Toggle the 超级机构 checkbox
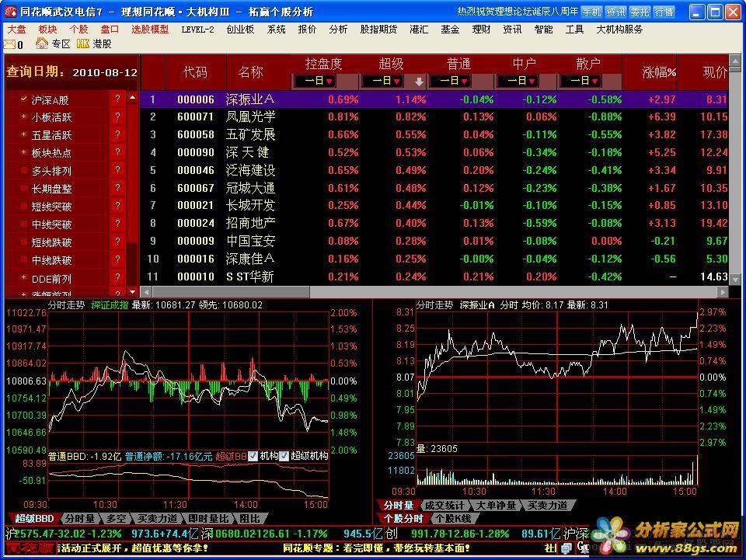Screen dimensions: 746x560 [284, 457]
